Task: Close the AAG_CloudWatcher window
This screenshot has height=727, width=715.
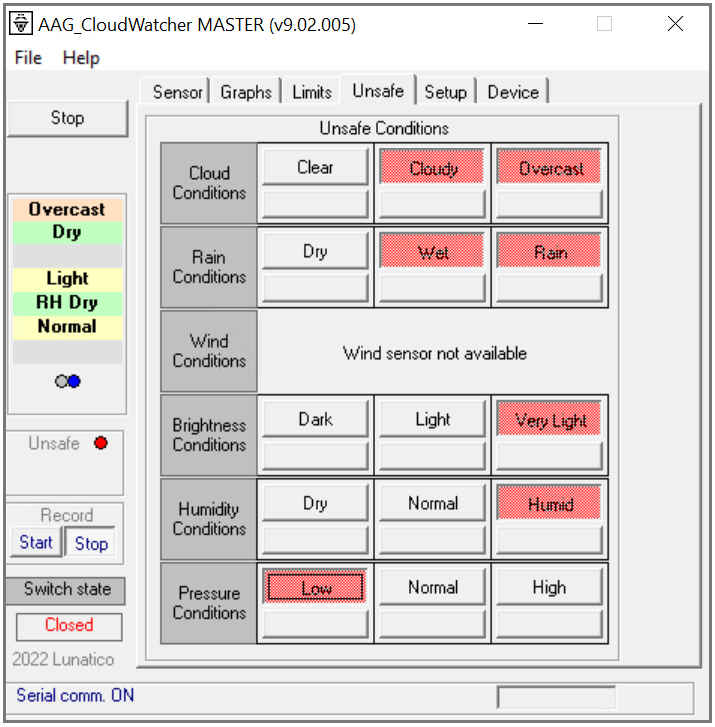Action: click(x=676, y=23)
